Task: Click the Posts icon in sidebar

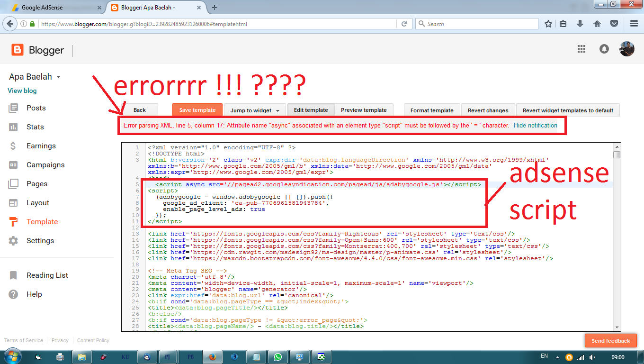Action: tap(13, 108)
